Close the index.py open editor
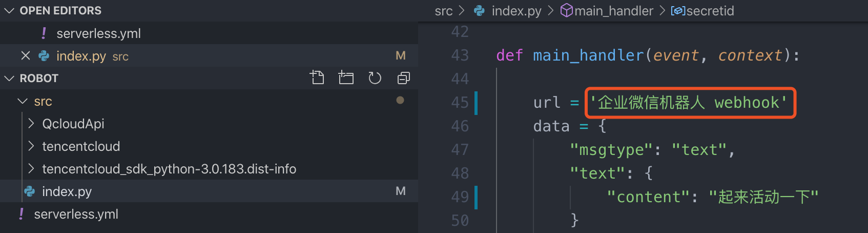The image size is (868, 233). coord(26,55)
